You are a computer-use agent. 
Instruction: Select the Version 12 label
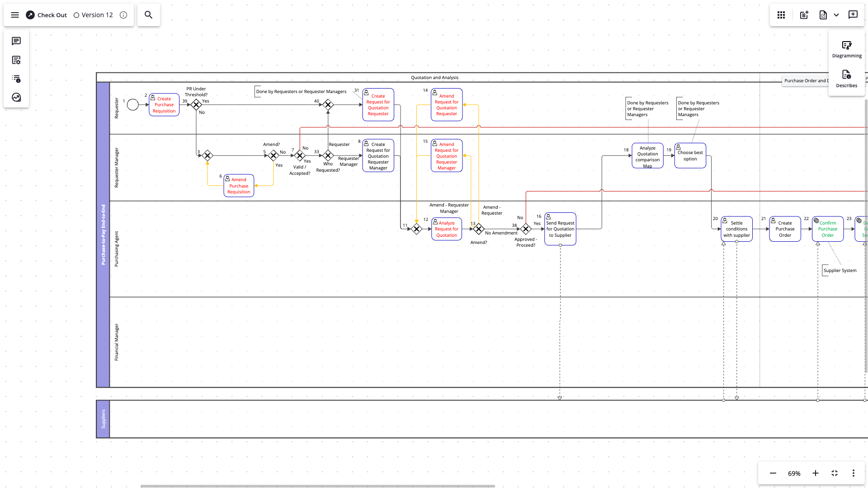(x=96, y=14)
